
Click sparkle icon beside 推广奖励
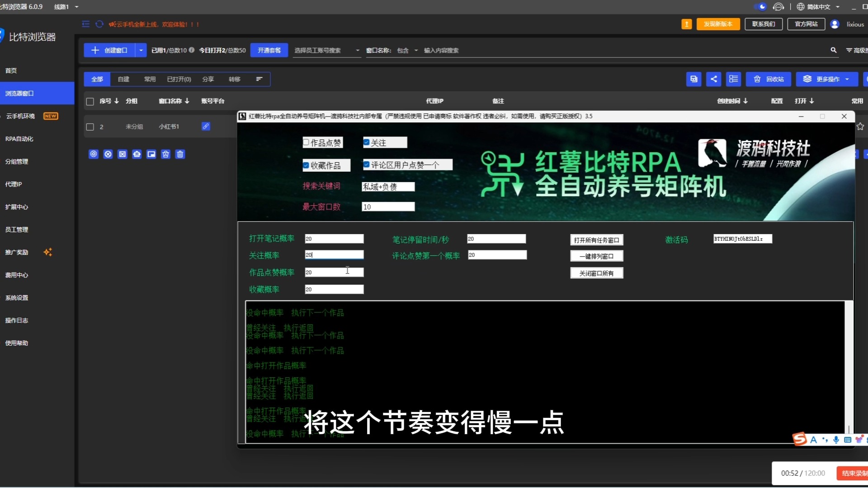pos(47,252)
